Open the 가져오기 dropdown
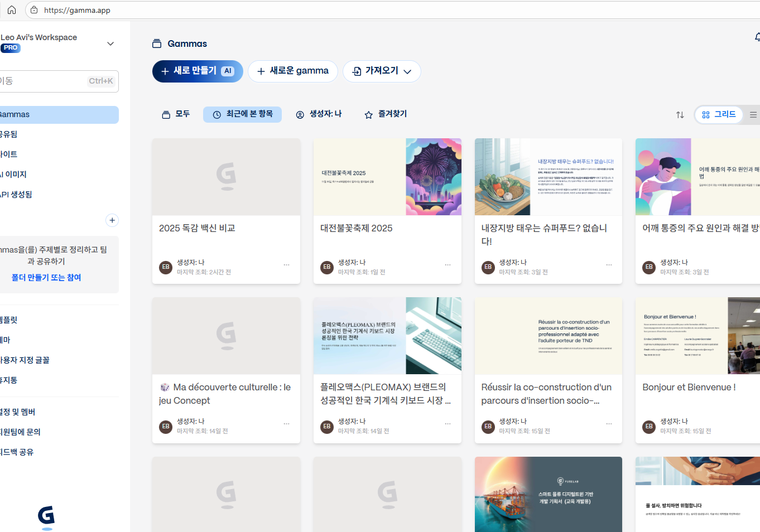The height and width of the screenshot is (532, 760). [x=382, y=71]
